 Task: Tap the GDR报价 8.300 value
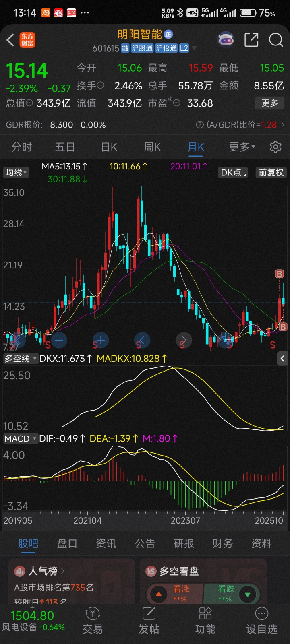[x=62, y=125]
